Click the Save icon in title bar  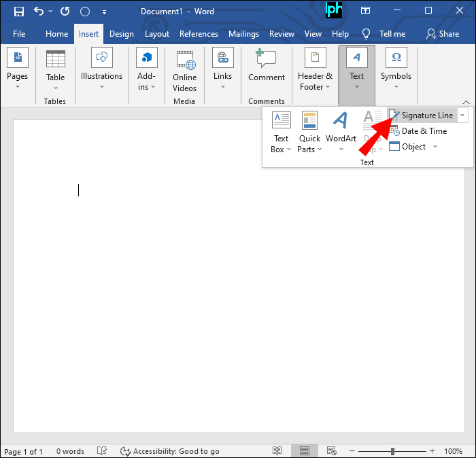18,12
